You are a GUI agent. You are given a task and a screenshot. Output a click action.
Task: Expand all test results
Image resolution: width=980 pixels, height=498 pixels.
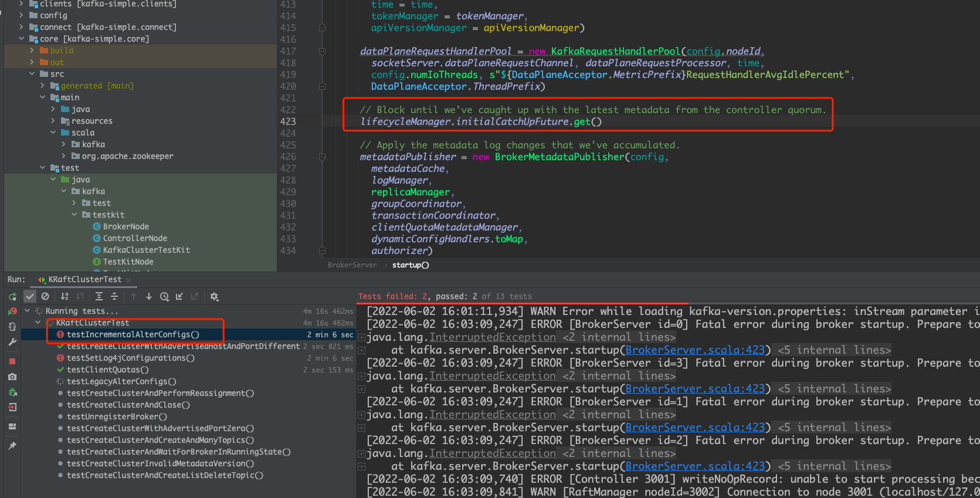click(x=99, y=297)
